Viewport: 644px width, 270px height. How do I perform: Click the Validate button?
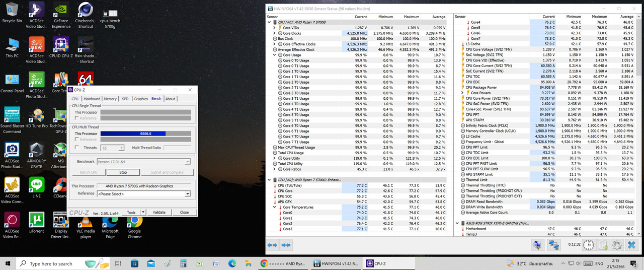[159, 212]
